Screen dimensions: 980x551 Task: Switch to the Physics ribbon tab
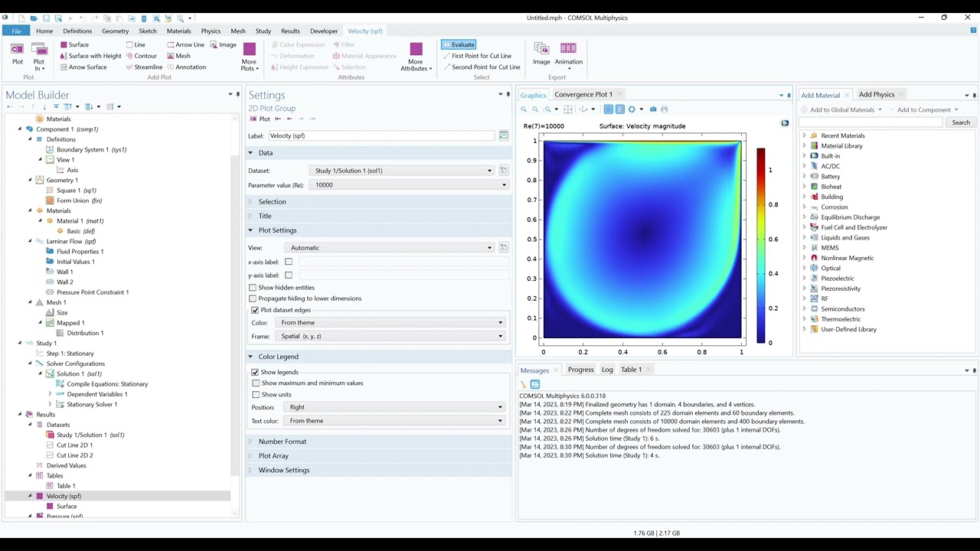[211, 31]
